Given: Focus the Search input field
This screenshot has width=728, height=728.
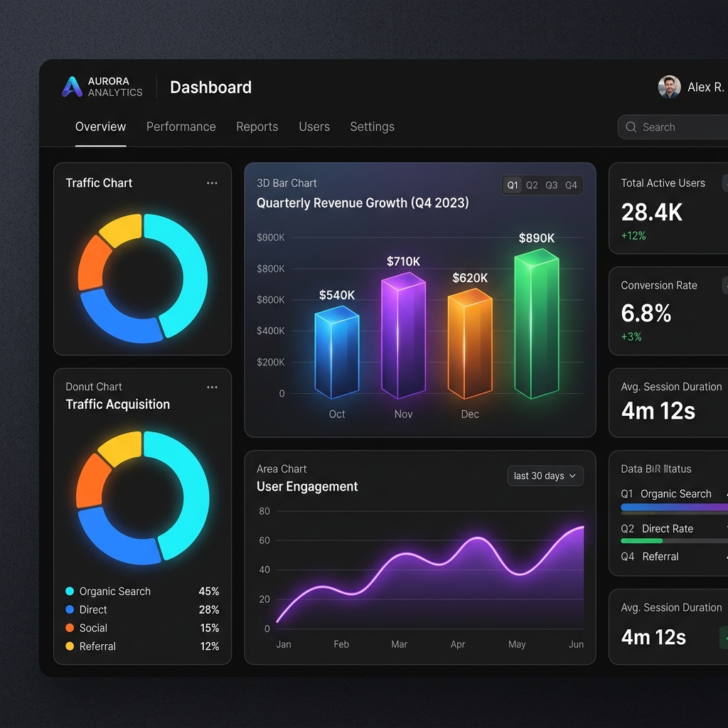Looking at the screenshot, I should click(673, 127).
